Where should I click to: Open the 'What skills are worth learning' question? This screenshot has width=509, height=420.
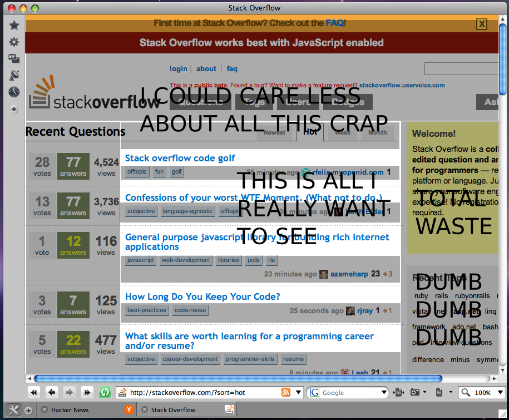tap(249, 341)
